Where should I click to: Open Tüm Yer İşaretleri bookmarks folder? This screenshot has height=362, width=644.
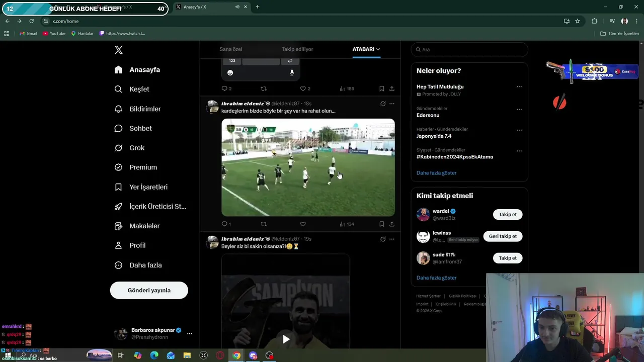click(x=620, y=33)
